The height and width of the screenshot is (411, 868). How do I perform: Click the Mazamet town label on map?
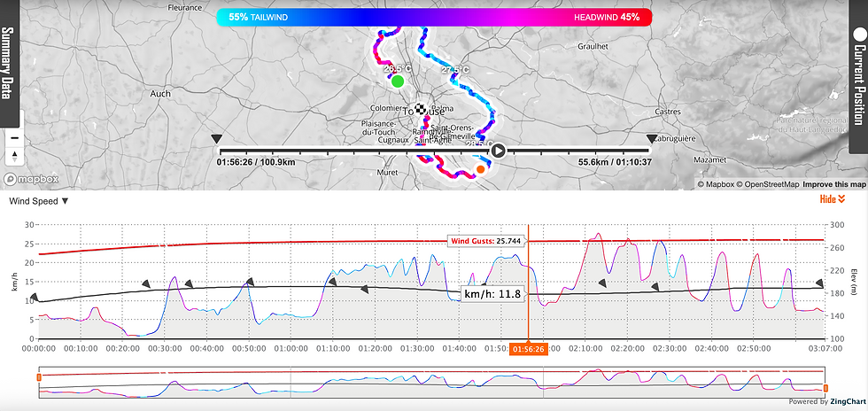pos(710,159)
